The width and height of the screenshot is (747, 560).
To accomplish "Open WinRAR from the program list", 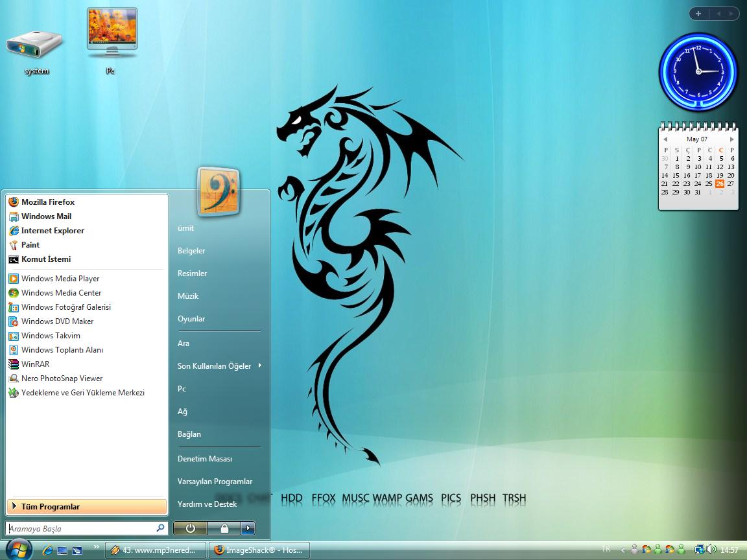I will click(x=34, y=364).
